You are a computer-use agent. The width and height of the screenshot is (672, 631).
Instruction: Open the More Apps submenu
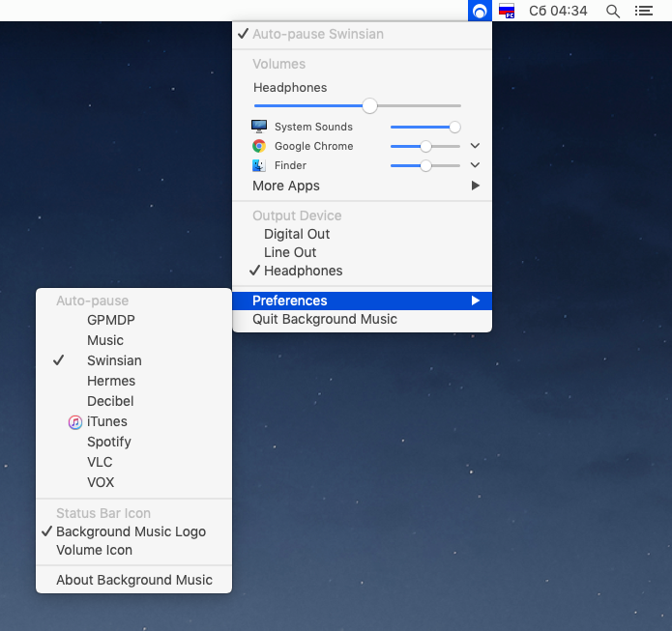click(x=363, y=186)
